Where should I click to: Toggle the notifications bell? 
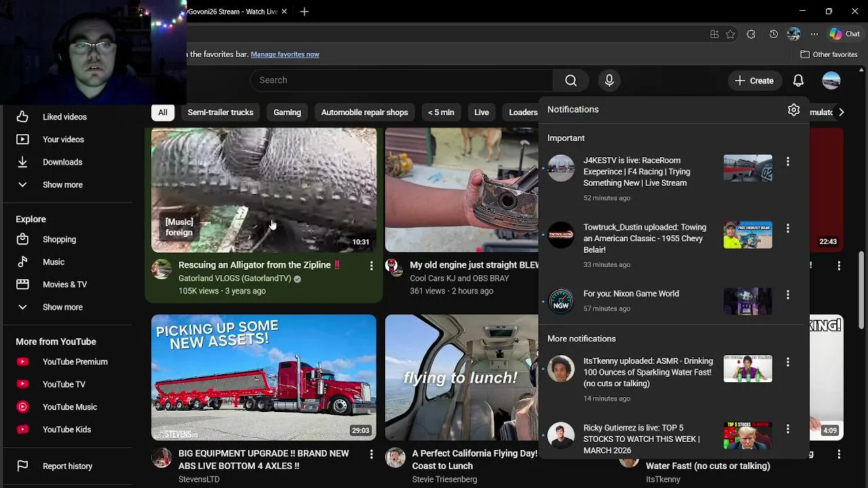798,81
